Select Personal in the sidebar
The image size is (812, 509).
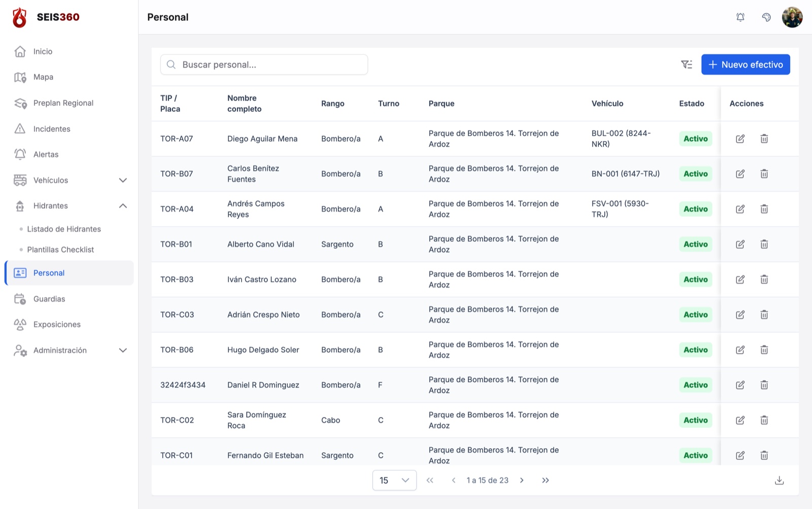click(69, 273)
